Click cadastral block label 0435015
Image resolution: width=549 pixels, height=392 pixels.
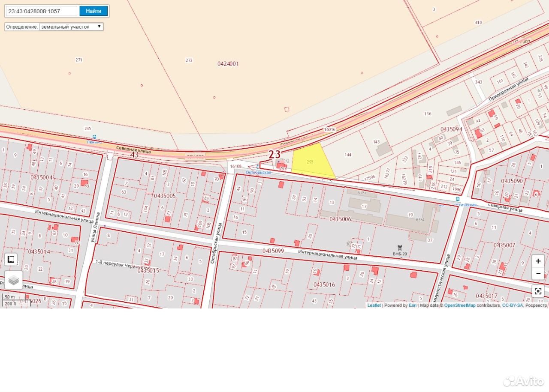point(148,270)
